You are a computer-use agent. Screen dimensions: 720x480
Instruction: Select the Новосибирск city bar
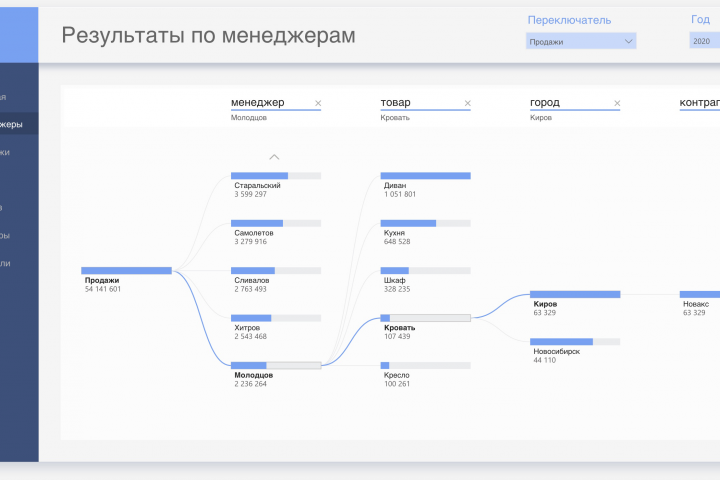[575, 342]
